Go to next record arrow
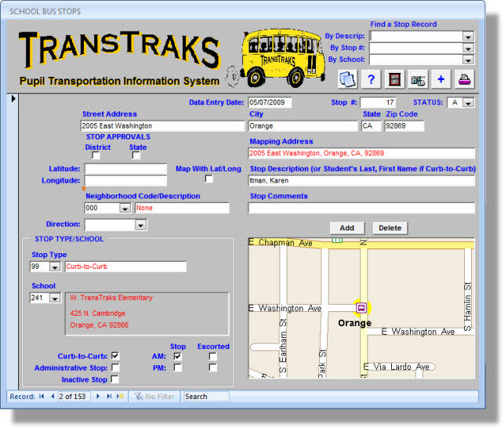The image size is (504, 428). pos(98,397)
